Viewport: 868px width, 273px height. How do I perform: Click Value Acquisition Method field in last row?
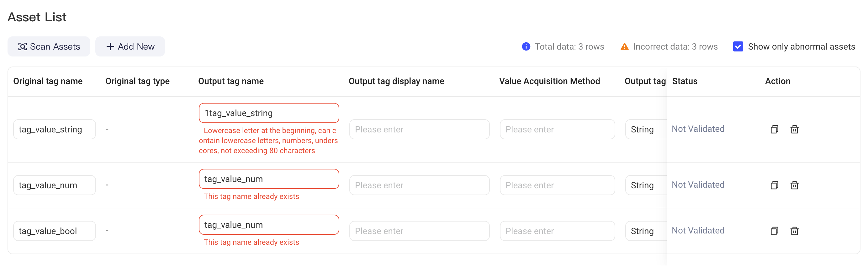557,231
